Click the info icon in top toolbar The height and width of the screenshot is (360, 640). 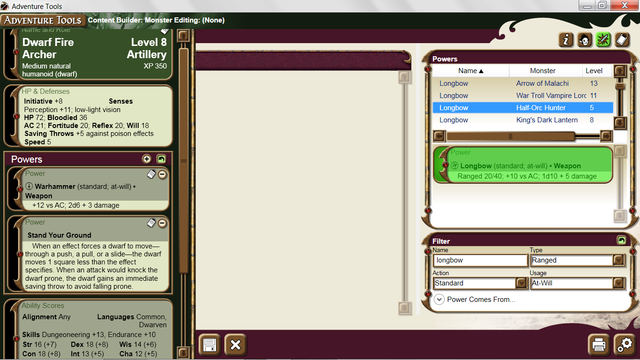566,40
